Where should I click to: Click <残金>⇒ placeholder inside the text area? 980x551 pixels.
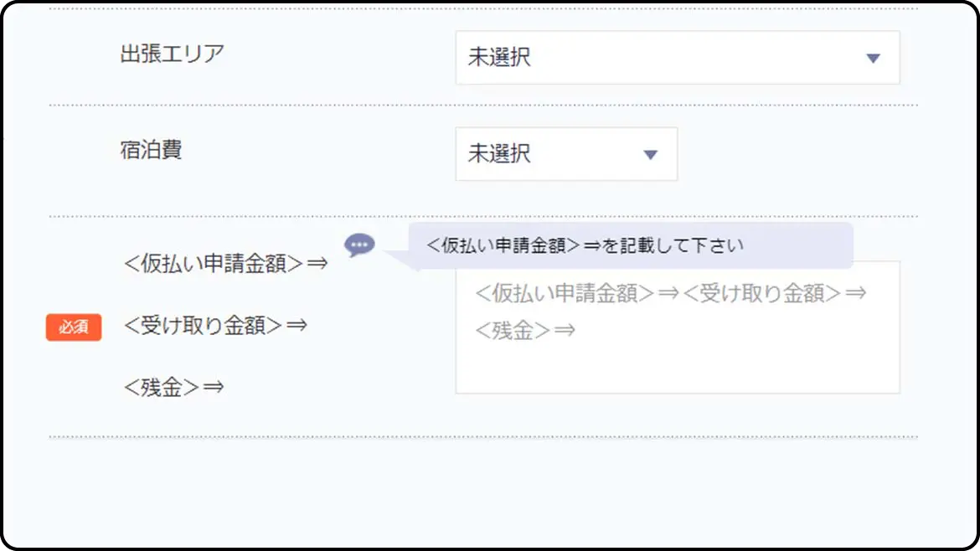point(524,331)
